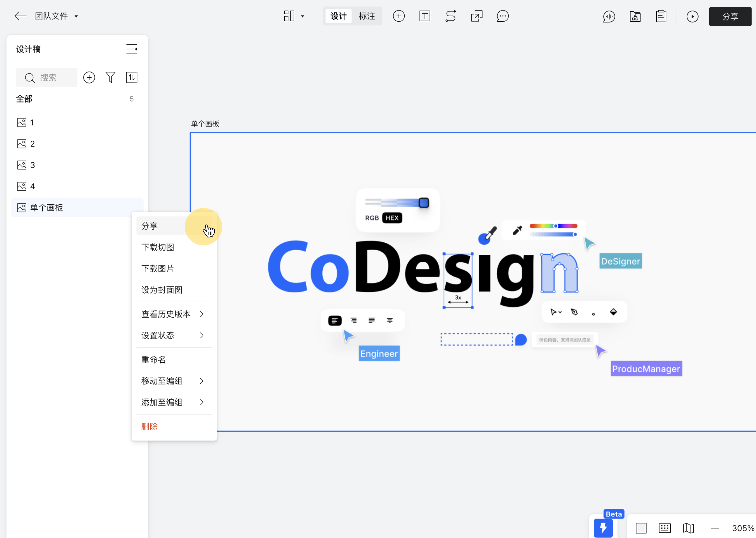Zoom out with the minus button

[715, 528]
